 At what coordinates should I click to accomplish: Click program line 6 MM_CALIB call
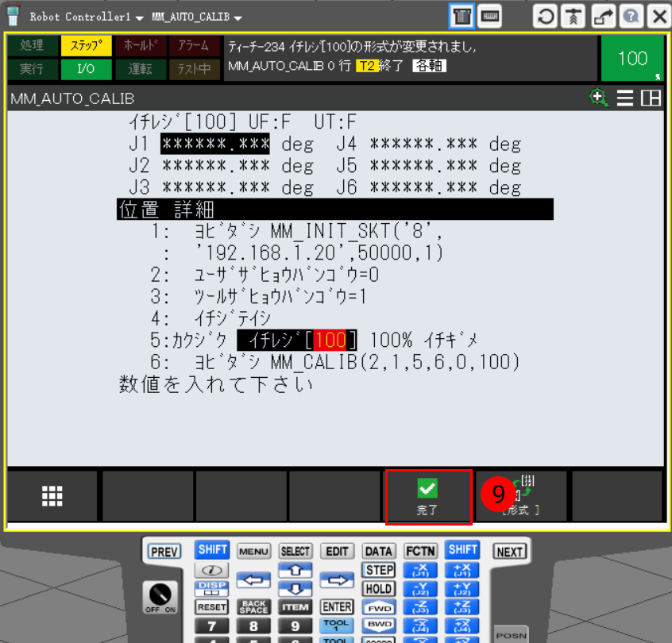coord(335,362)
